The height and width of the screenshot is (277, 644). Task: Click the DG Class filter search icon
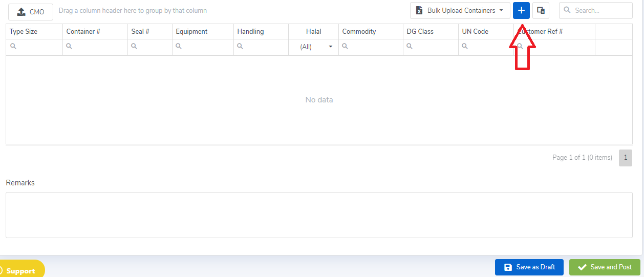click(x=410, y=47)
